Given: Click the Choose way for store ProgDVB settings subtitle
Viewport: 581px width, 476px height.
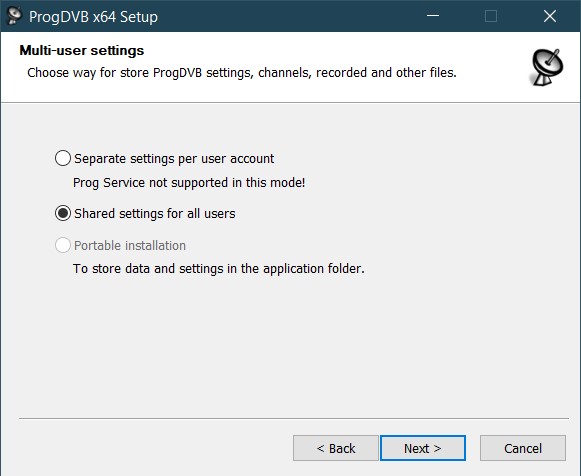Looking at the screenshot, I should tap(242, 73).
